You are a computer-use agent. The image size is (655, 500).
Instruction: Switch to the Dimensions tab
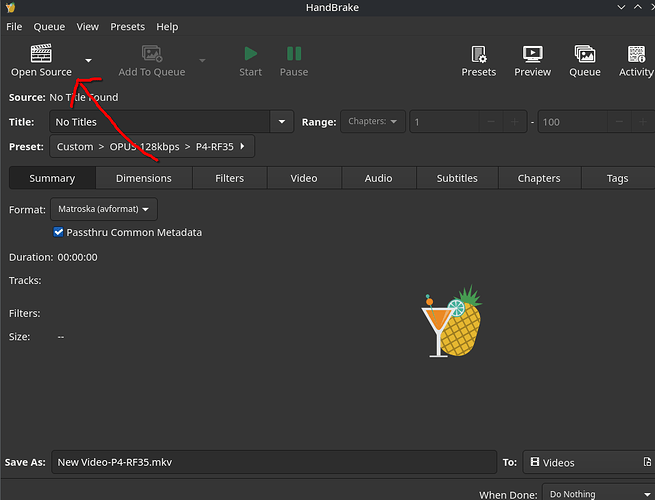pos(144,178)
